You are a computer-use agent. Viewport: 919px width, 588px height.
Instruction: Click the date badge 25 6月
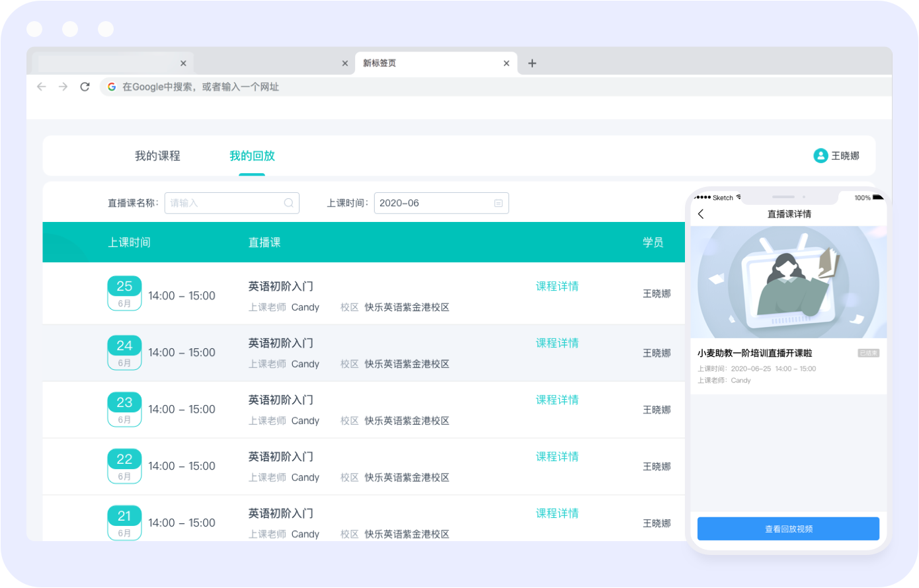point(124,293)
